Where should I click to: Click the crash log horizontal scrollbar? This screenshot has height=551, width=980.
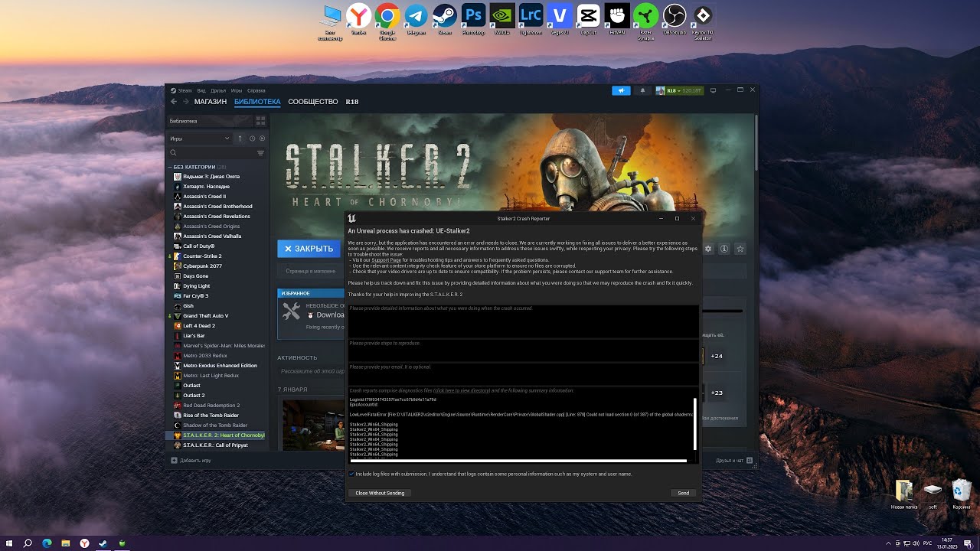click(518, 461)
